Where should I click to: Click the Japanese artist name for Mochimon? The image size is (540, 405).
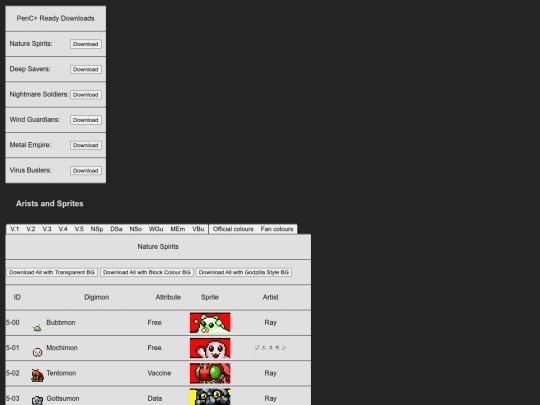270,348
